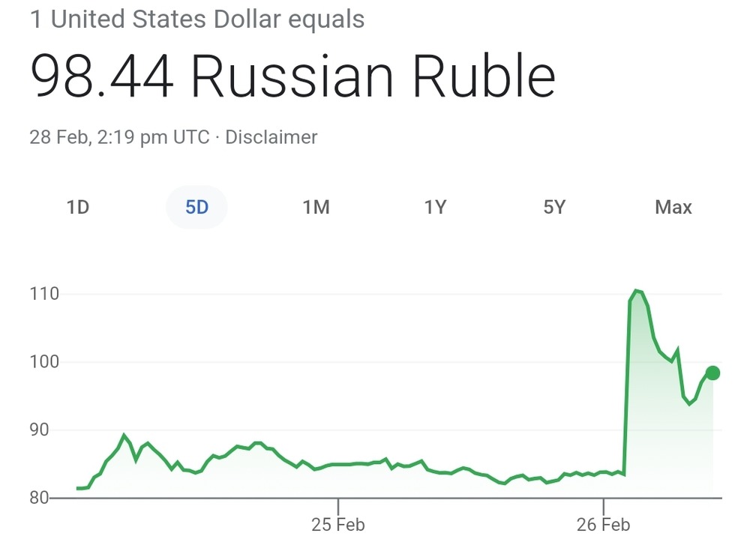This screenshot has height=560, width=750.
Task: Click the 98.44 Russian Ruble headline
Action: [292, 76]
